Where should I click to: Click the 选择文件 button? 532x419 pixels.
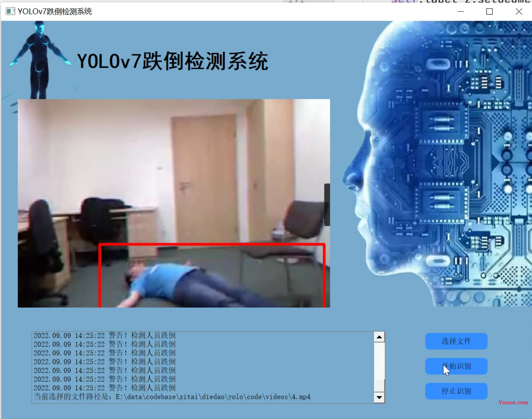[x=456, y=341]
